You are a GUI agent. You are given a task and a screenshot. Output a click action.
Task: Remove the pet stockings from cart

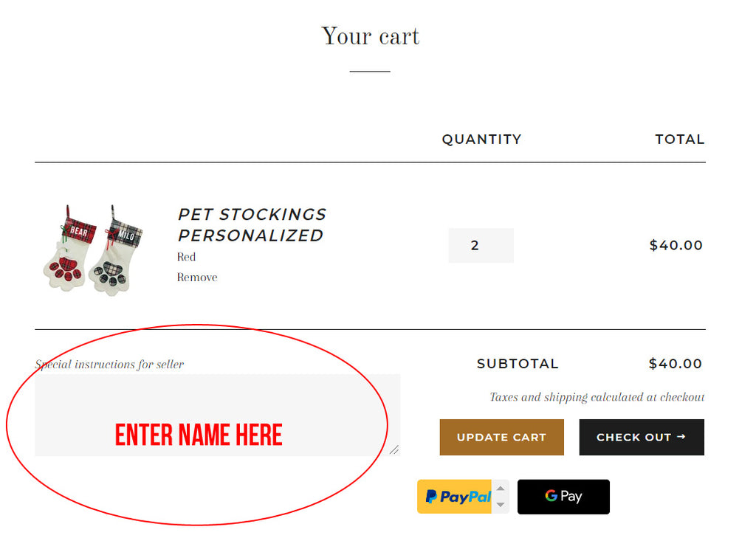click(197, 277)
